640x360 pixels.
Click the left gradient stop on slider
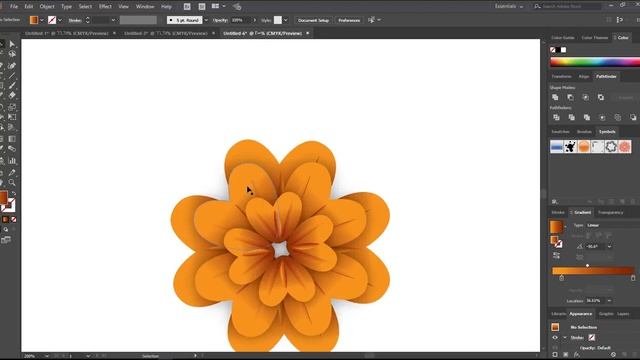tap(562, 278)
